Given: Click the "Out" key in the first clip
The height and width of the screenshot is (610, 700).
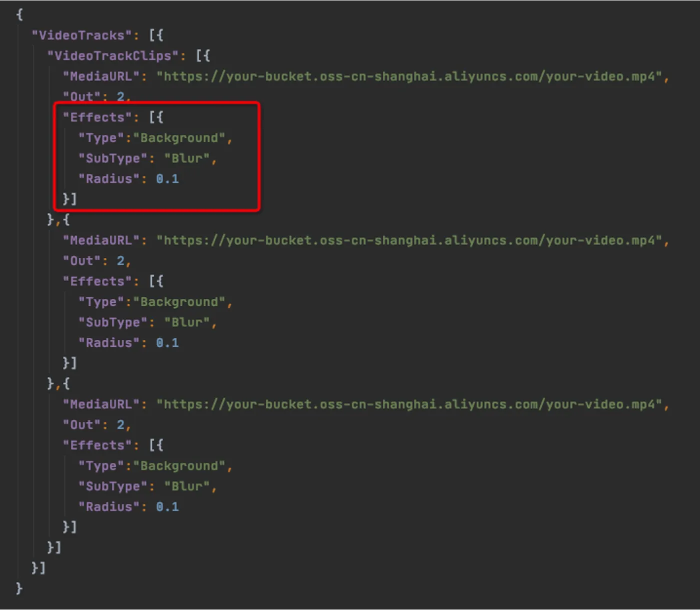Looking at the screenshot, I should [x=81, y=97].
